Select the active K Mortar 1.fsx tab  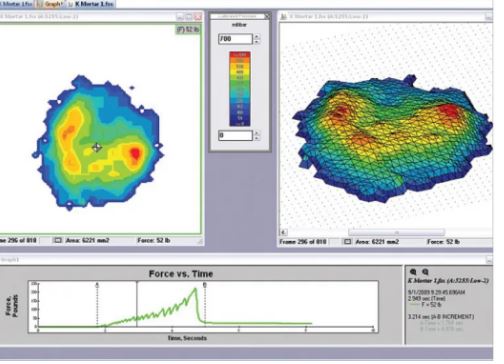click(x=91, y=4)
